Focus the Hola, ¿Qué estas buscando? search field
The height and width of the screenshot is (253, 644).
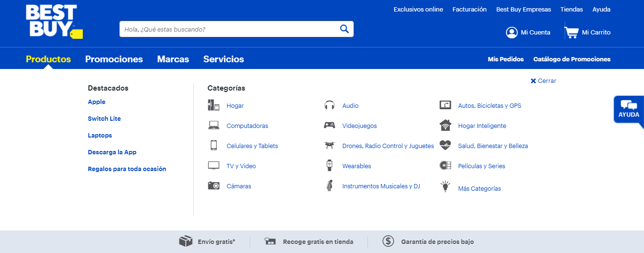click(230, 29)
